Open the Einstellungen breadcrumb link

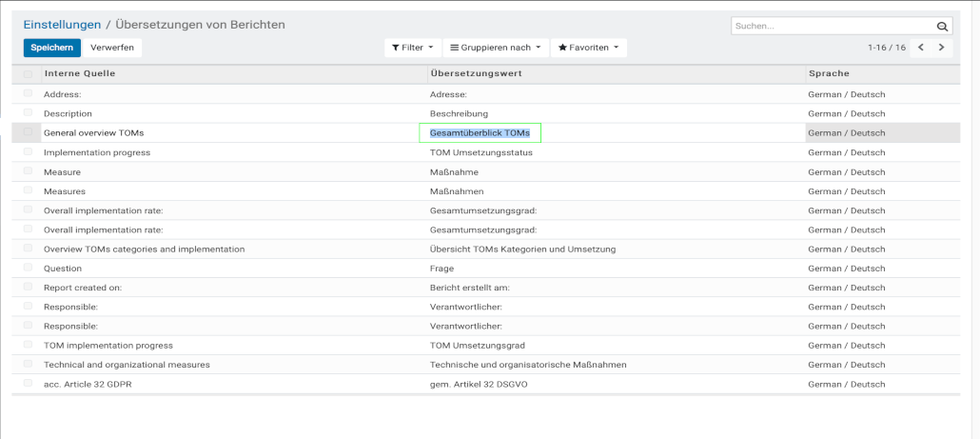pyautogui.click(x=62, y=24)
